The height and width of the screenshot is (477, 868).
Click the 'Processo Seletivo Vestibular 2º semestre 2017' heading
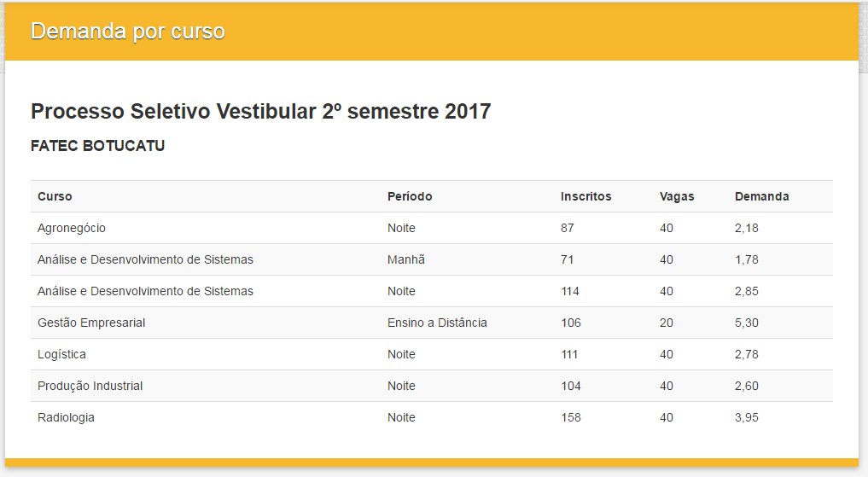pyautogui.click(x=260, y=111)
